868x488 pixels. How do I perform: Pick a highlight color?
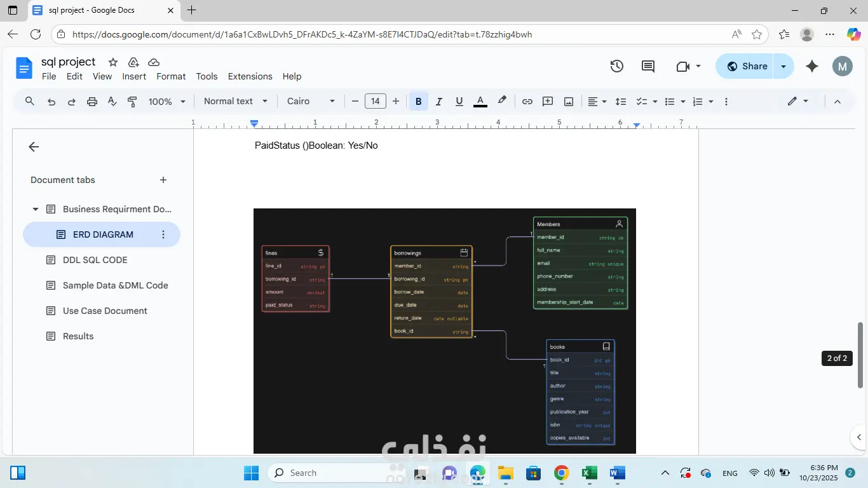click(502, 102)
